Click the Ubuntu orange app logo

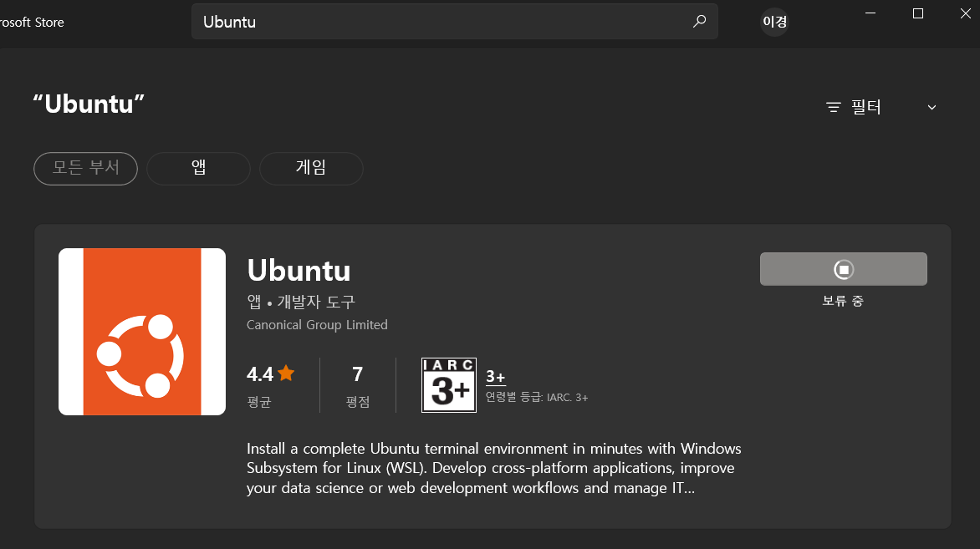point(142,332)
